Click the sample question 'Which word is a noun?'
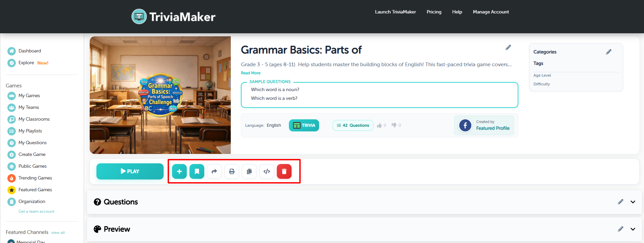644x243 pixels. (275, 89)
